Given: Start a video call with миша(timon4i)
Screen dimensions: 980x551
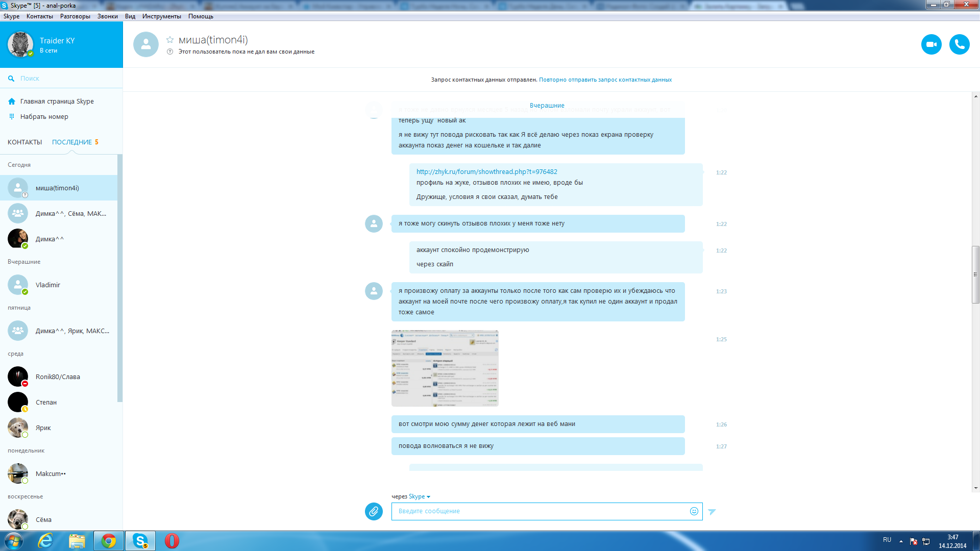Looking at the screenshot, I should pos(931,44).
